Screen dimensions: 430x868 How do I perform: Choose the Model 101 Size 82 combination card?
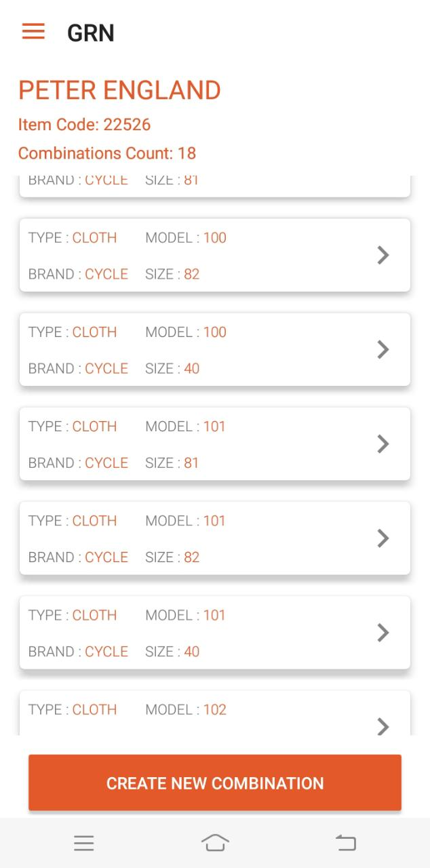pos(203,538)
